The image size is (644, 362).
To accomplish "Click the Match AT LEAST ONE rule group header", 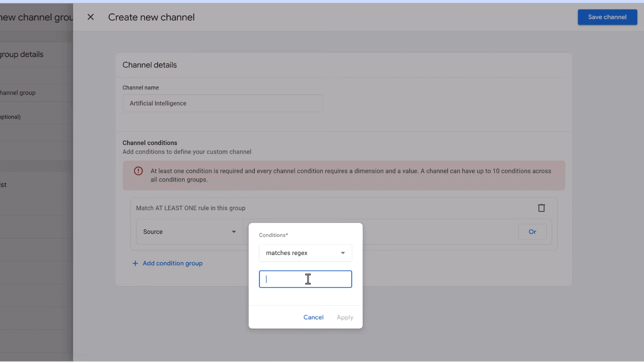I will pyautogui.click(x=191, y=208).
